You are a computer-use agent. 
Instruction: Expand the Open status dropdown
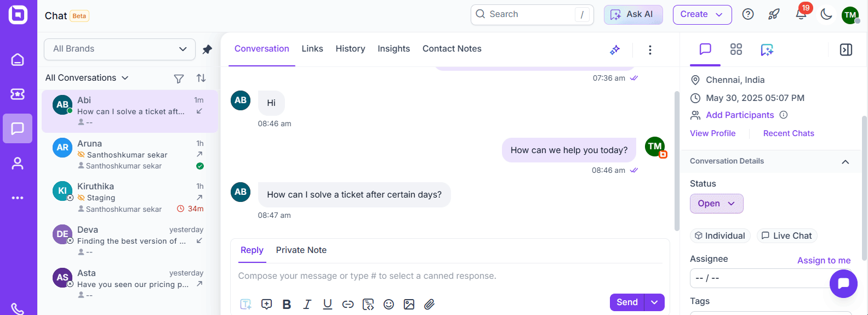[716, 204]
